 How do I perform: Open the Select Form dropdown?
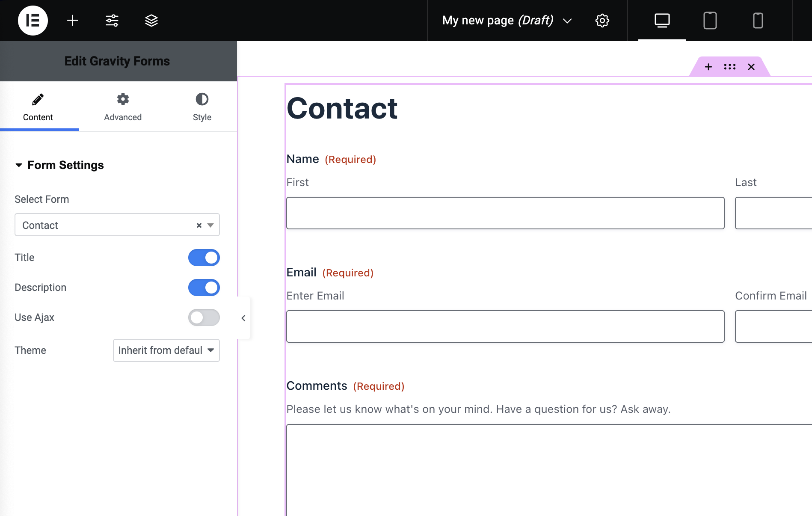pos(107,225)
